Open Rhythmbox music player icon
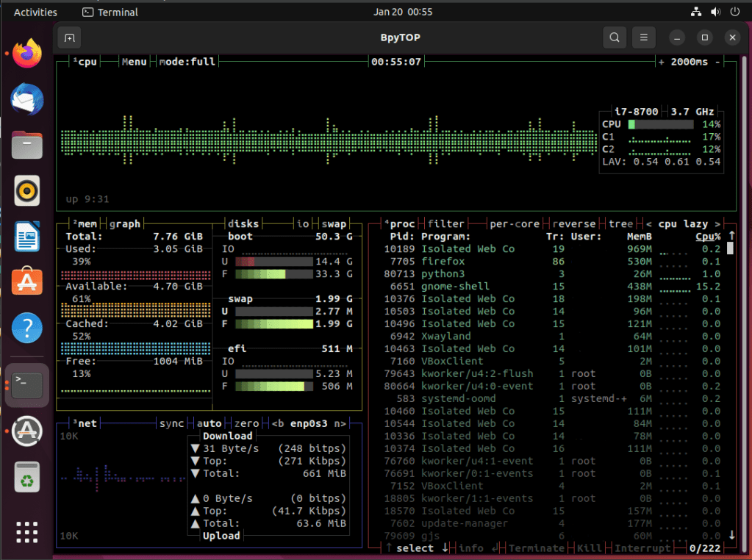 pyautogui.click(x=27, y=192)
